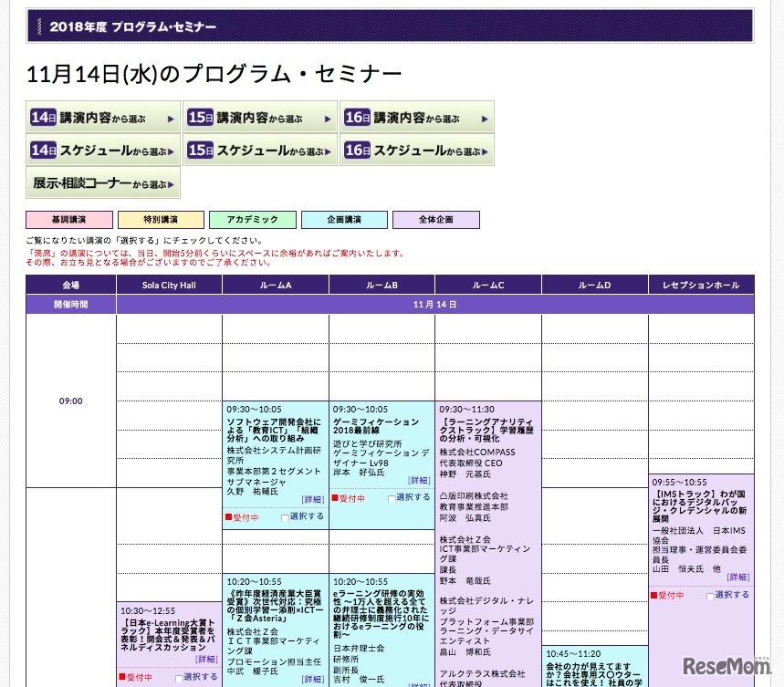Check 選択する for the IMSトラック session

click(x=710, y=596)
